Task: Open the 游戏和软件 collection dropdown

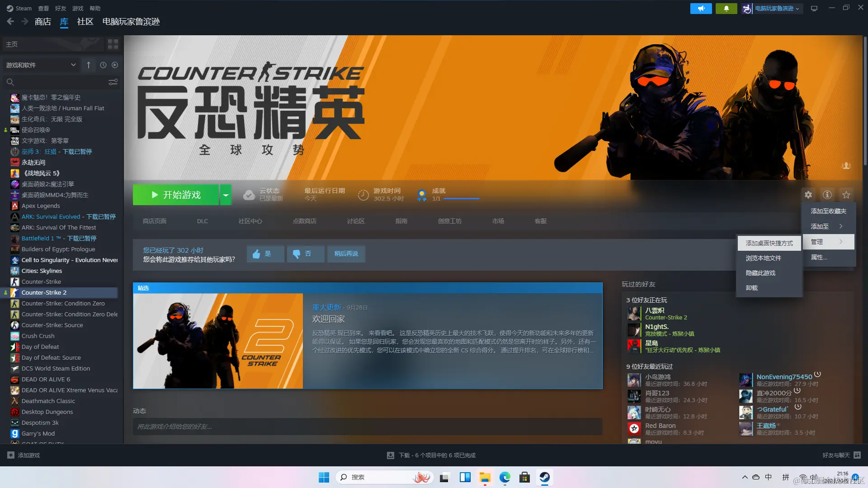Action: coord(41,65)
